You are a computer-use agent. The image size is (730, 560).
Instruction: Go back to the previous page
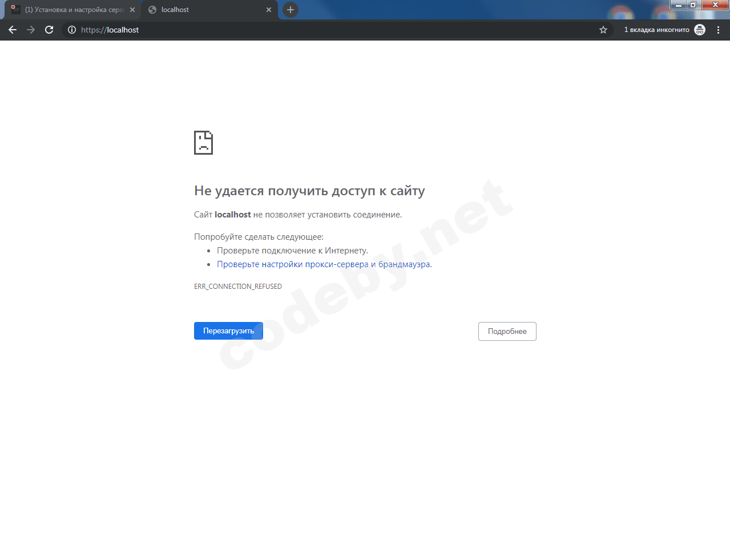13,30
